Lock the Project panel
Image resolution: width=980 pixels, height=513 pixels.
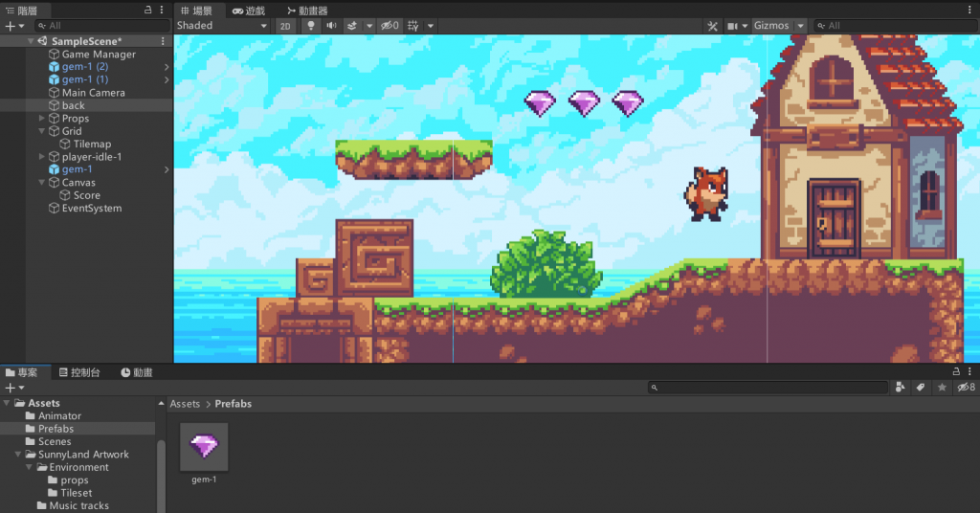pyautogui.click(x=956, y=371)
